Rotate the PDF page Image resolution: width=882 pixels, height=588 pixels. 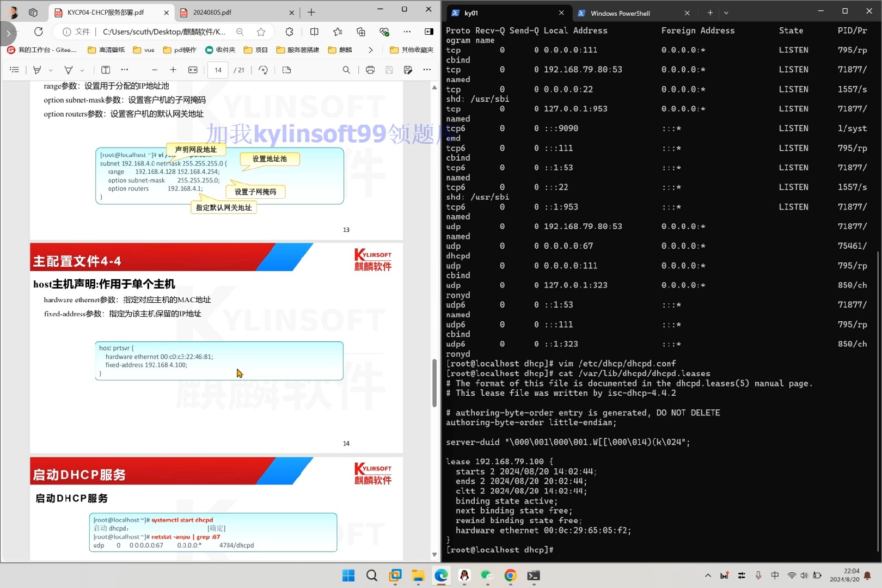click(x=263, y=70)
